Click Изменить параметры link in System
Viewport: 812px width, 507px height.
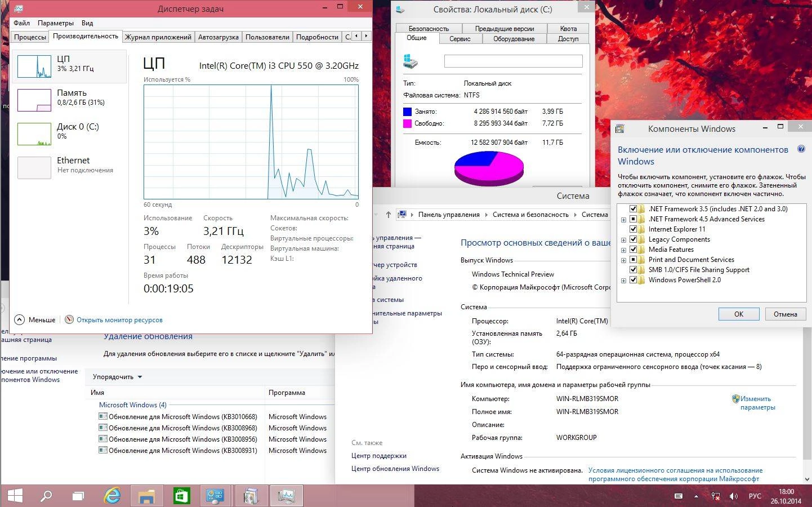coord(758,403)
